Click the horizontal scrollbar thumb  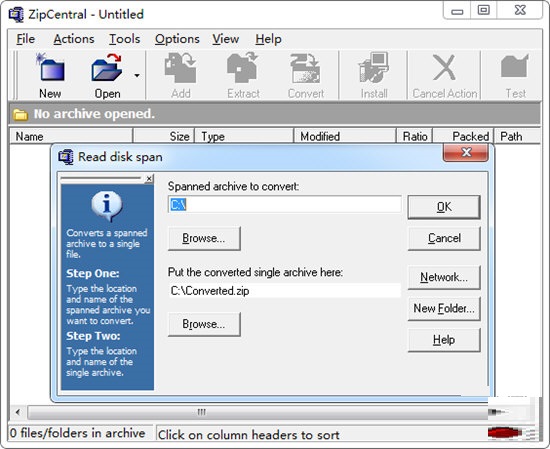coord(258,412)
